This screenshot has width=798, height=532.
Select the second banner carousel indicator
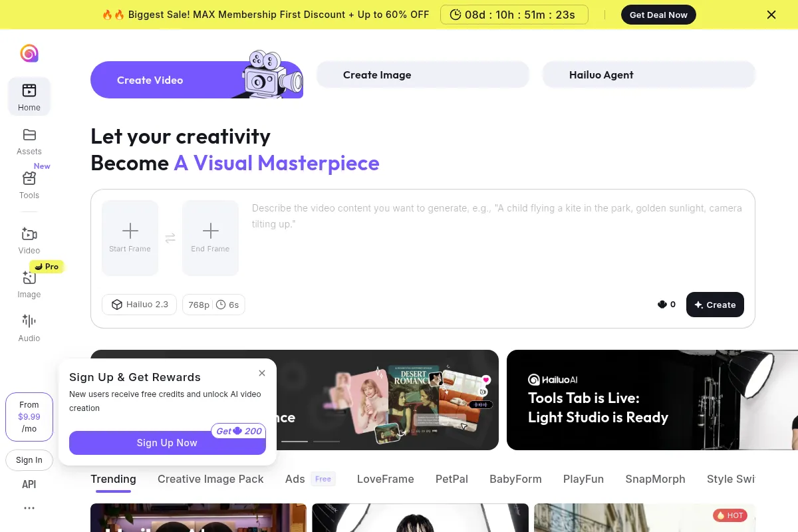(x=327, y=441)
